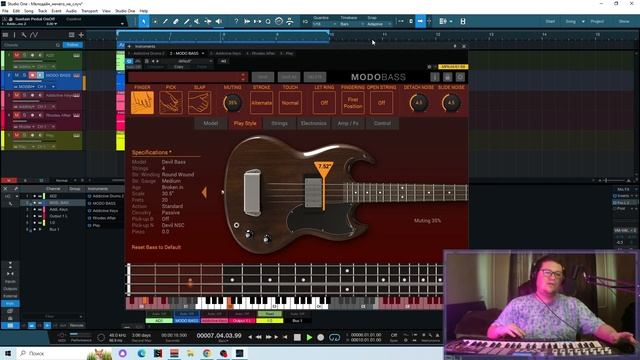Image resolution: width=640 pixels, height=360 pixels.
Task: Open the 2 - MODO BASS instrument tab dropdown
Action: tap(203, 53)
